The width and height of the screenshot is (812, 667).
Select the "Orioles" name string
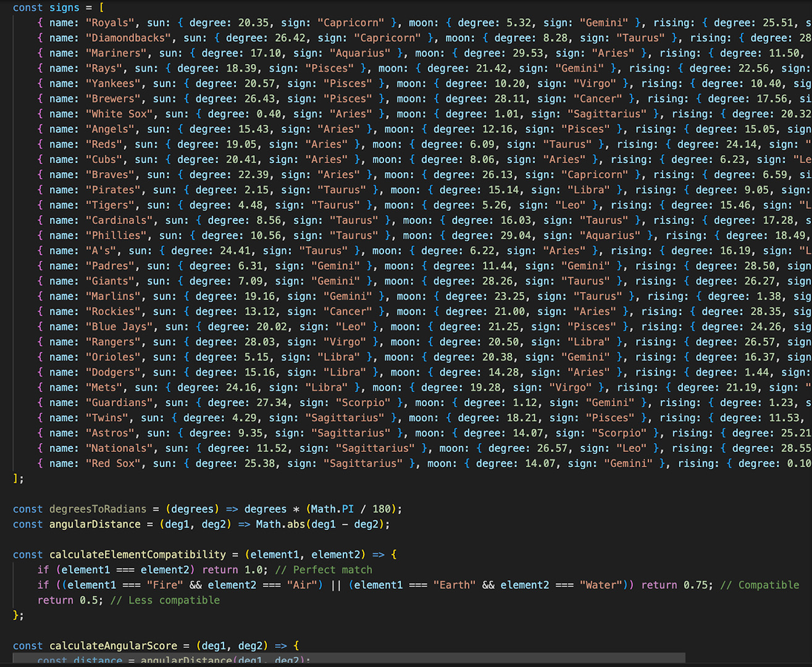click(114, 357)
